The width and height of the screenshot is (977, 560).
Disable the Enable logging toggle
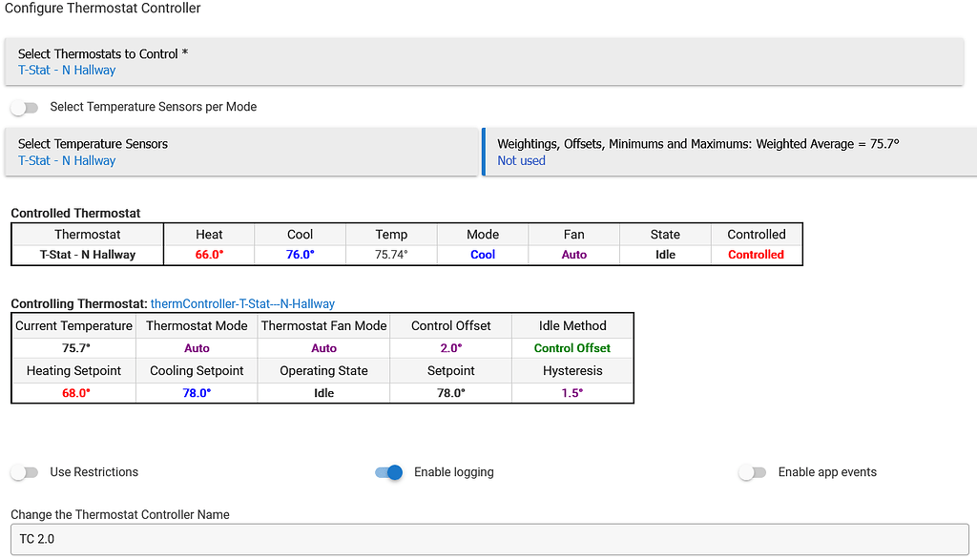(x=388, y=472)
